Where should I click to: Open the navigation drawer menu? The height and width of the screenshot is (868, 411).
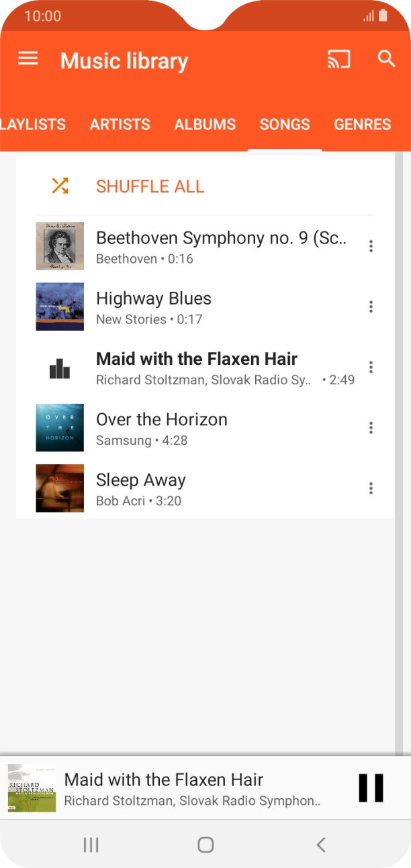[x=28, y=58]
